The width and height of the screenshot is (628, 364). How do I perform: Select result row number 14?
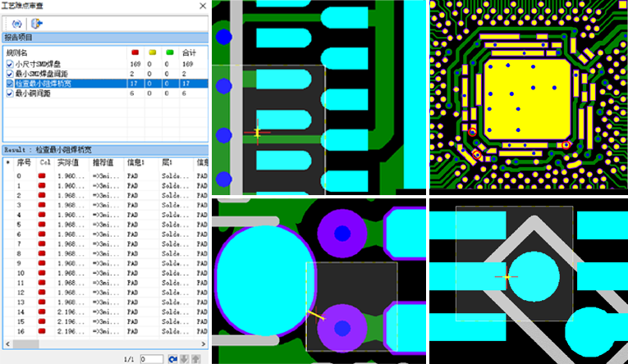21,312
